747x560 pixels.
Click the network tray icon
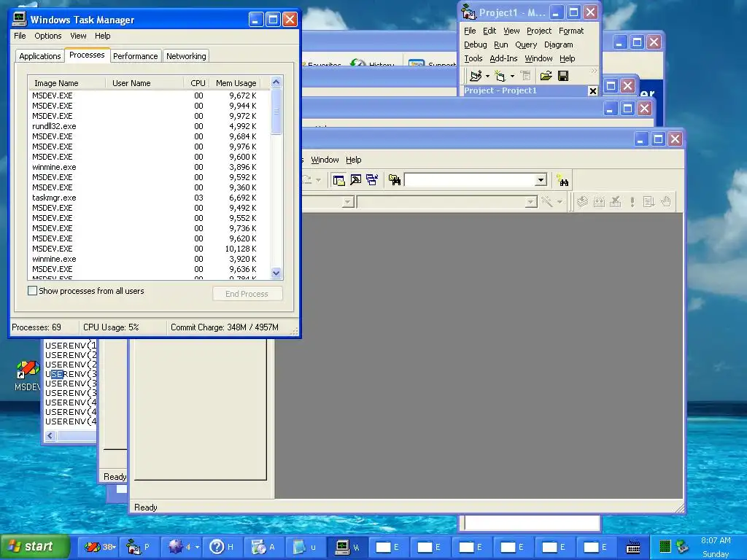tap(682, 546)
